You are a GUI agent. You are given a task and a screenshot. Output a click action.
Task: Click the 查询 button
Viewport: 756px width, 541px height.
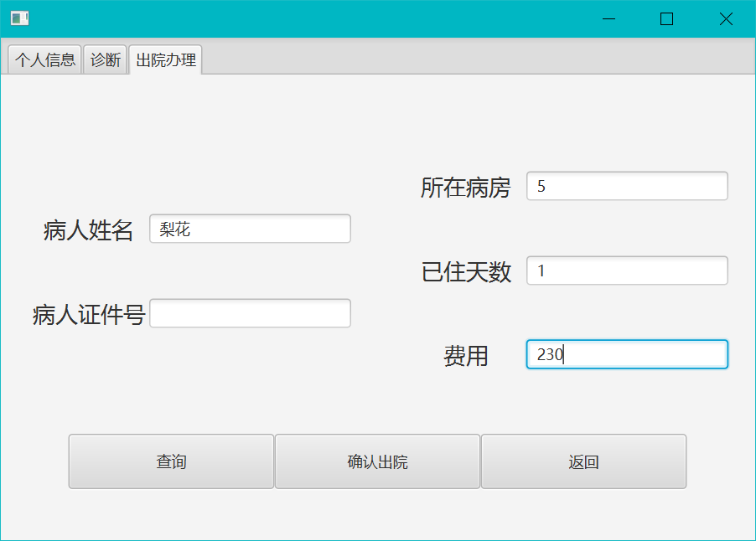tap(171, 461)
